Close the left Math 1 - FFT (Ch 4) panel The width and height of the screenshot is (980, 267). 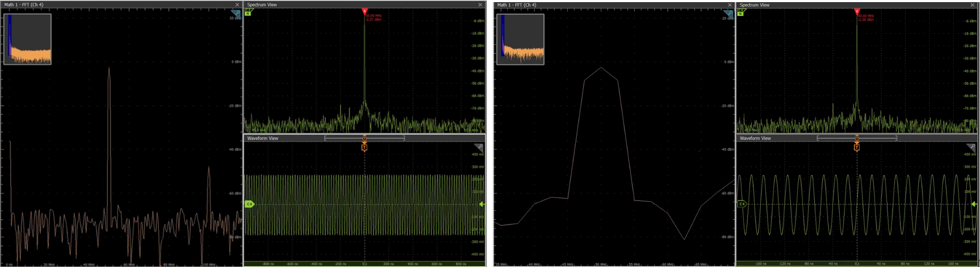(237, 5)
